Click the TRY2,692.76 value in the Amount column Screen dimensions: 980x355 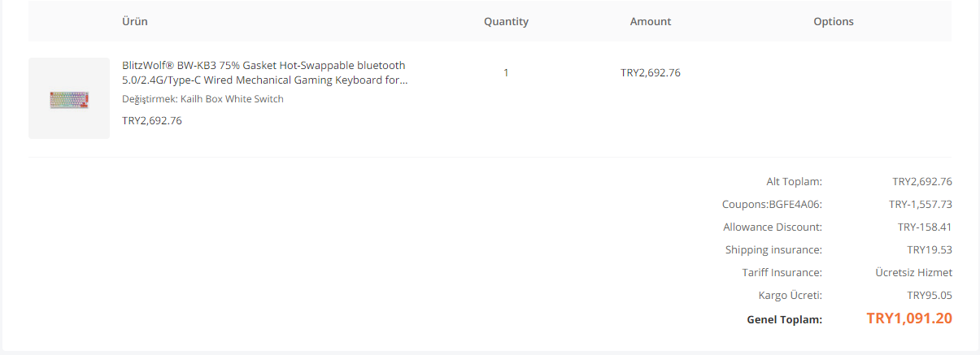click(x=651, y=72)
